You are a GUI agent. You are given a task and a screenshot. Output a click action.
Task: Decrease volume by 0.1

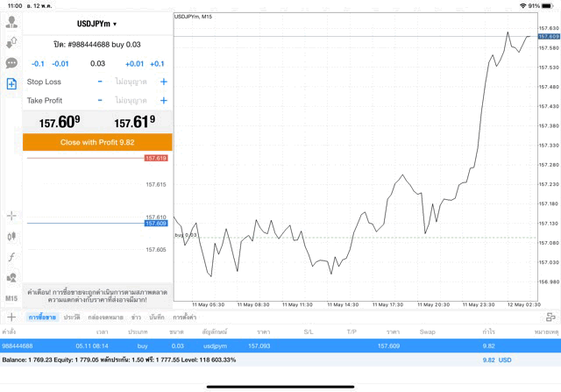point(38,64)
